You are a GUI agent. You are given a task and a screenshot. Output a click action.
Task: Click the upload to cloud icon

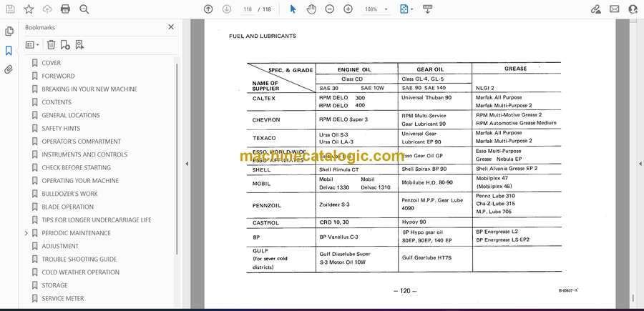(x=47, y=9)
